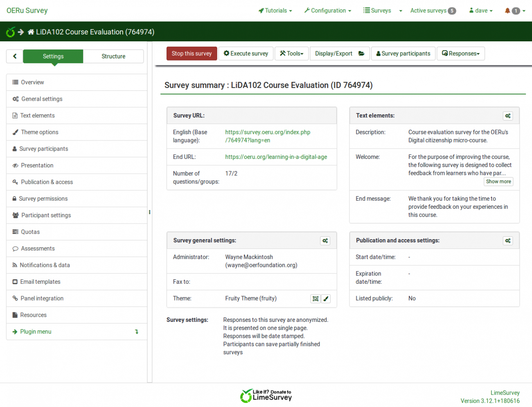Open the Email templates sidebar item
The width and height of the screenshot is (532, 407).
pos(77,282)
